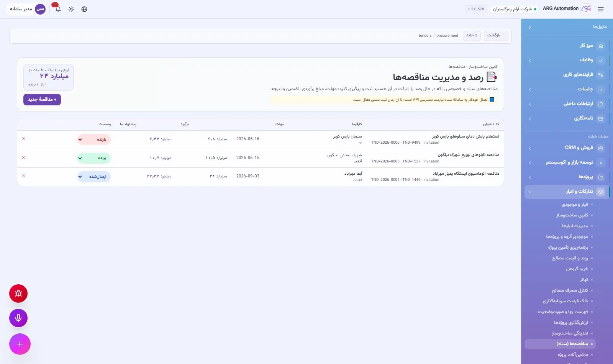Delete the سیمان پارس کویر tender row
This screenshot has height=364, width=613.
pos(23,139)
